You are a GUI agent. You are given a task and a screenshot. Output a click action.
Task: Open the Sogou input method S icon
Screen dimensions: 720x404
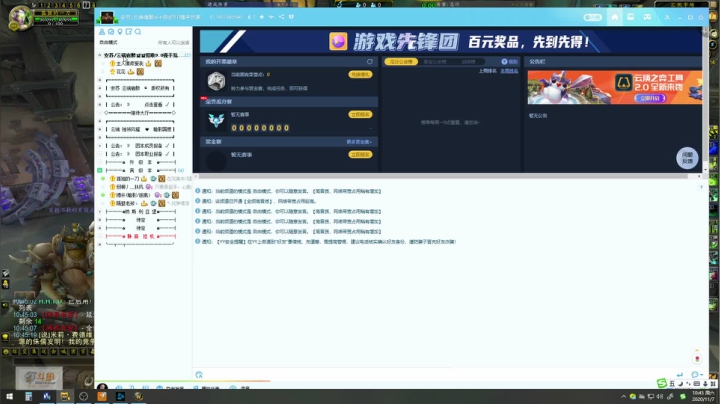tap(661, 383)
